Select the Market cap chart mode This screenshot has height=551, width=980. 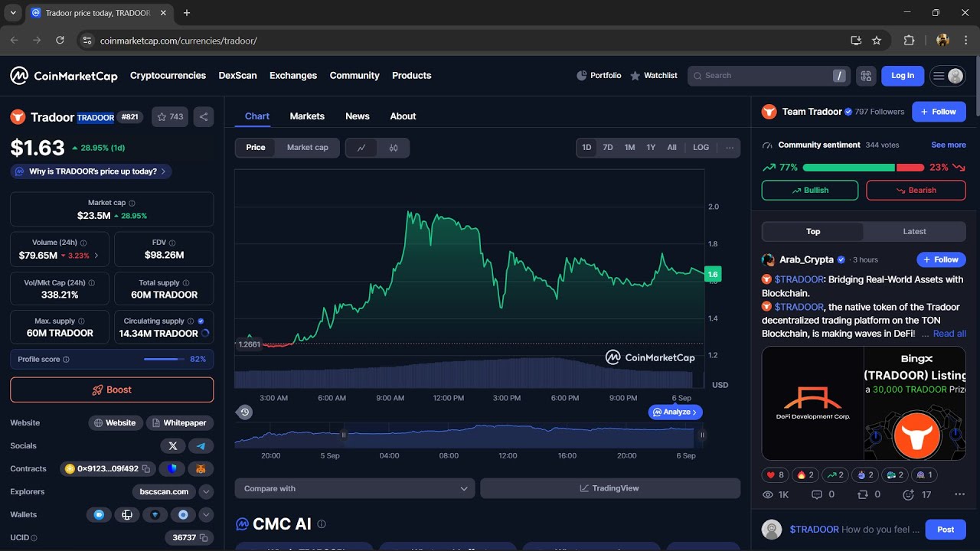(308, 148)
